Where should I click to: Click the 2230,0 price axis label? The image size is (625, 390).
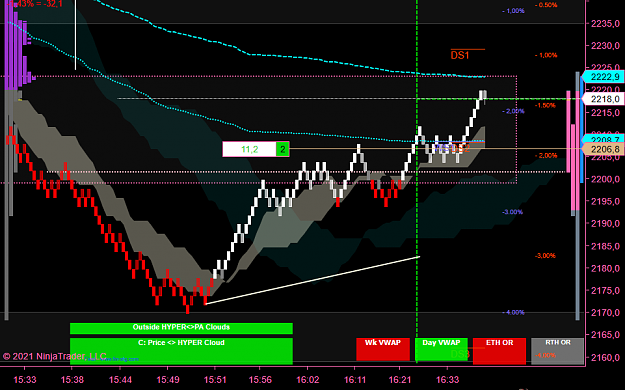[x=605, y=46]
